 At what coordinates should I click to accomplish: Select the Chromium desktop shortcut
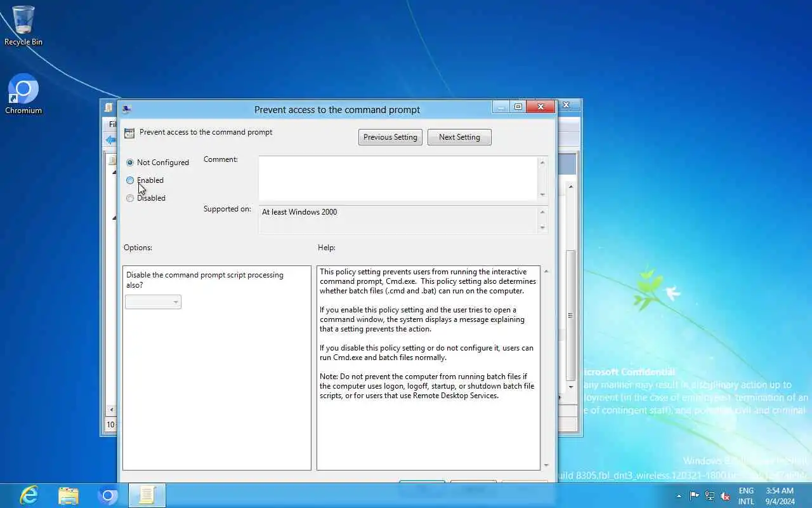[23, 94]
